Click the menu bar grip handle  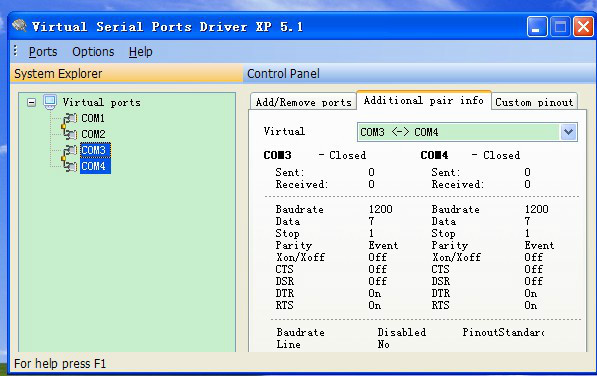point(15,51)
